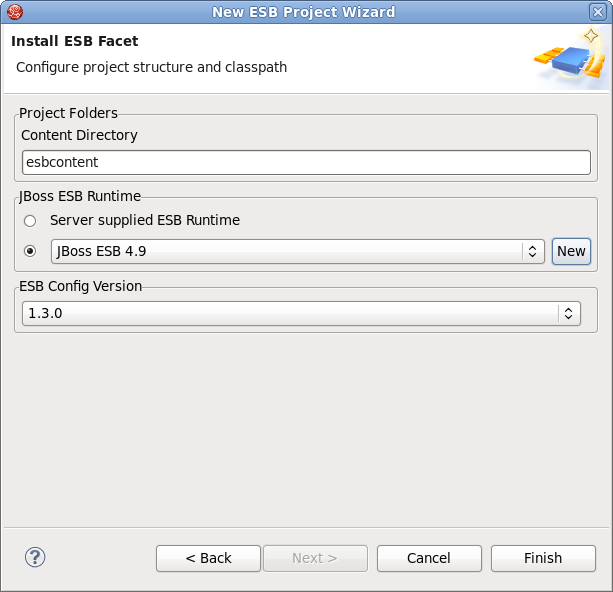
Task: Click Finish to complete the wizard
Action: (x=543, y=558)
